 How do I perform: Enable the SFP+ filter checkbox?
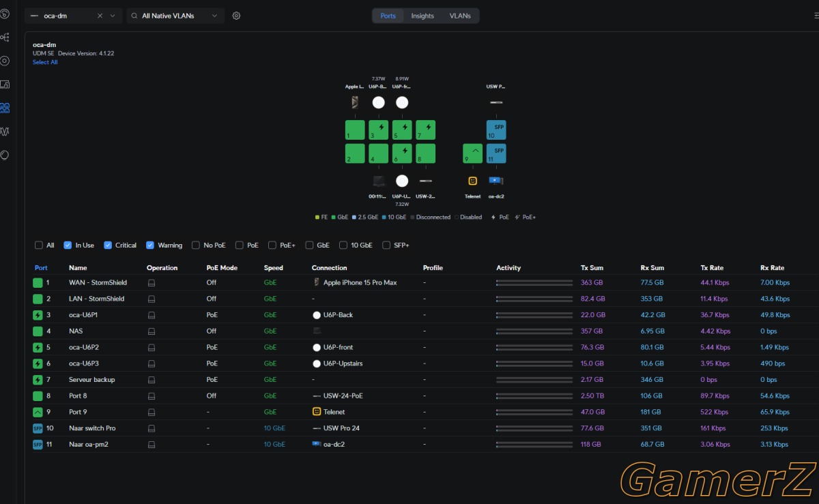387,245
